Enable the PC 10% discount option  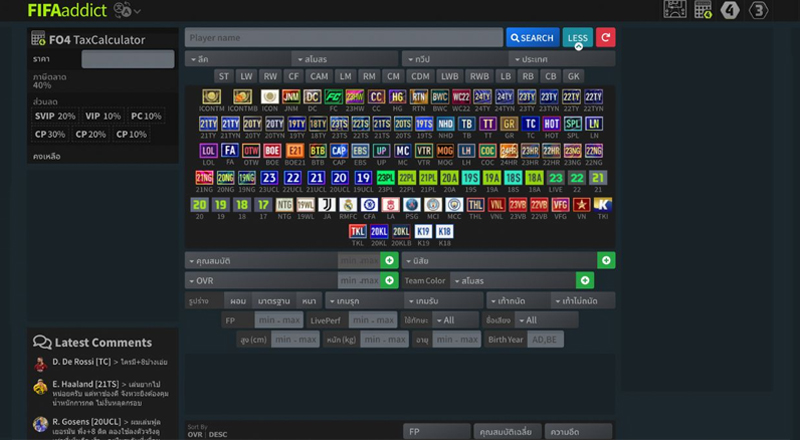click(146, 116)
